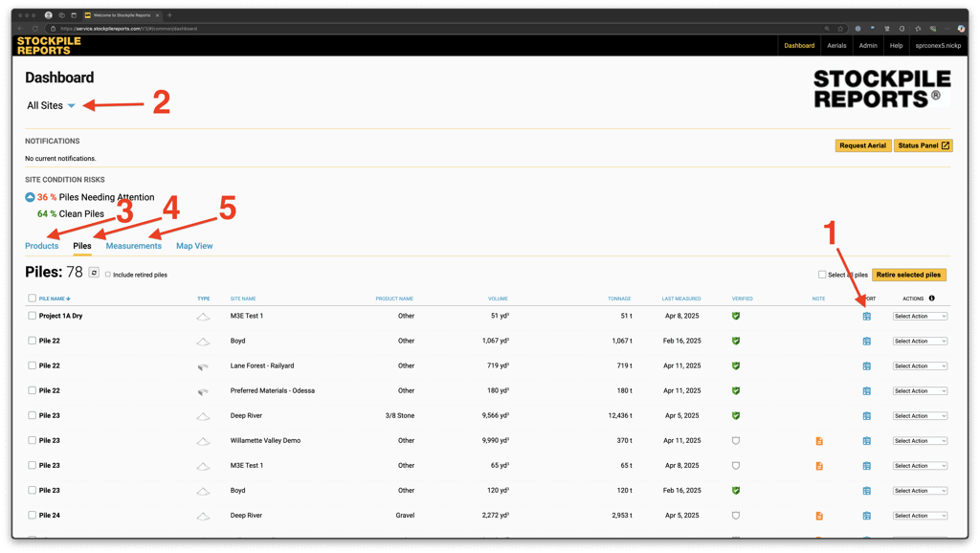Switch to the Measurements tab
This screenshot has height=553, width=980.
click(134, 246)
